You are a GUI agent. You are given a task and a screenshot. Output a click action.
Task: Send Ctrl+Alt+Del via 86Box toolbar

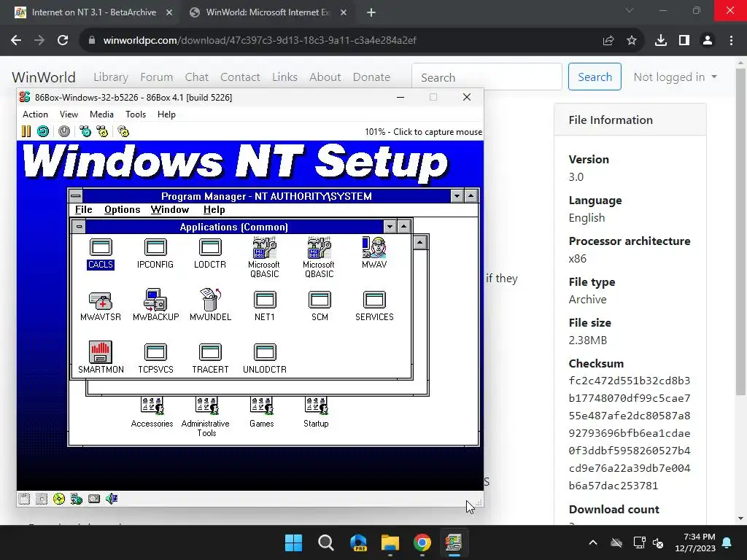point(85,131)
